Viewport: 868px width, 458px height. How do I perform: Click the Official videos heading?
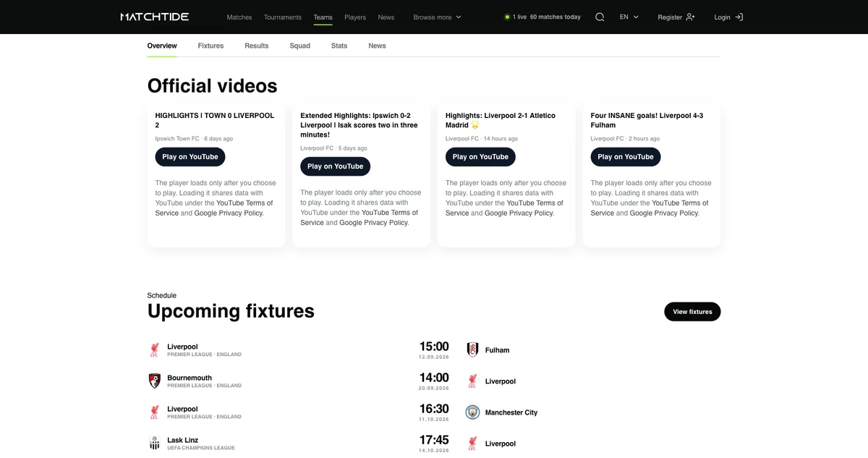click(x=212, y=86)
